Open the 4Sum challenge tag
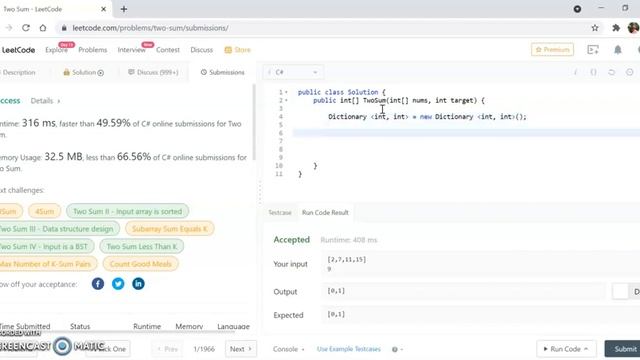Viewport: 640px width, 360px height. point(44,211)
